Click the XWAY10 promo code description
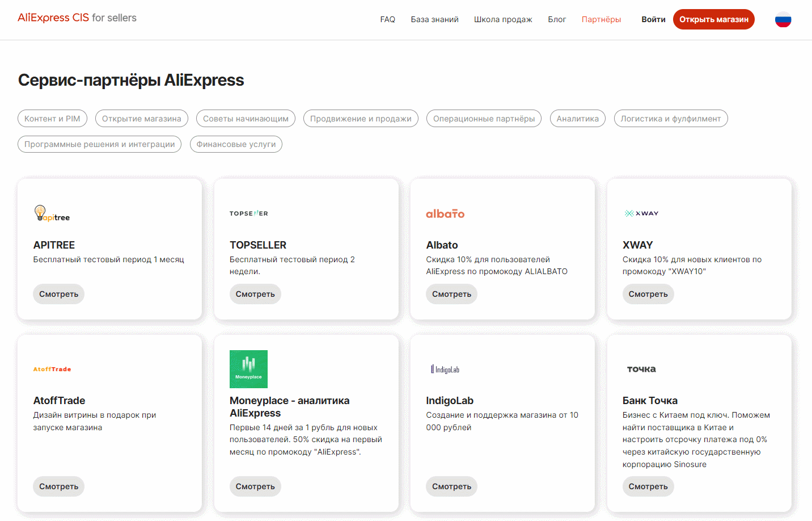 [x=692, y=266]
